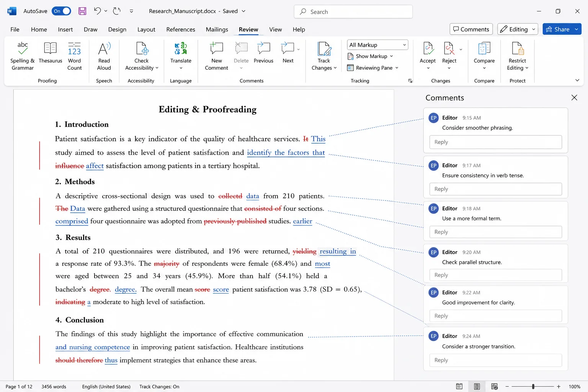This screenshot has width=588, height=392.
Task: Open the All Markup dropdown
Action: tap(377, 45)
